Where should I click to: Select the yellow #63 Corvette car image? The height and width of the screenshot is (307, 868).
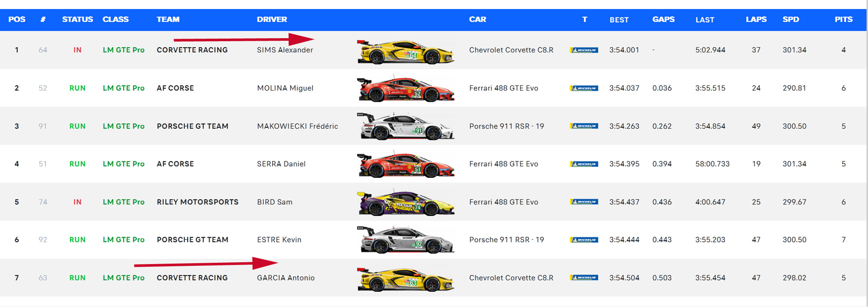[x=405, y=279]
